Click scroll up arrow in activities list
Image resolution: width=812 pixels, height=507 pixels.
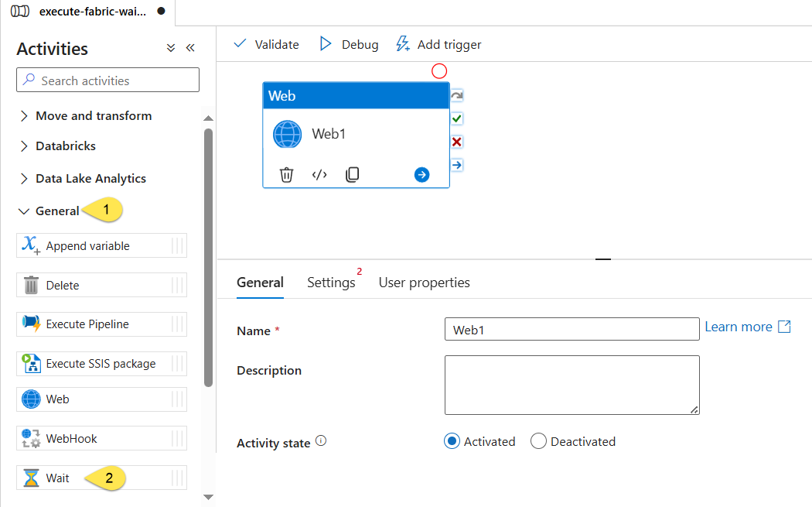pyautogui.click(x=208, y=118)
